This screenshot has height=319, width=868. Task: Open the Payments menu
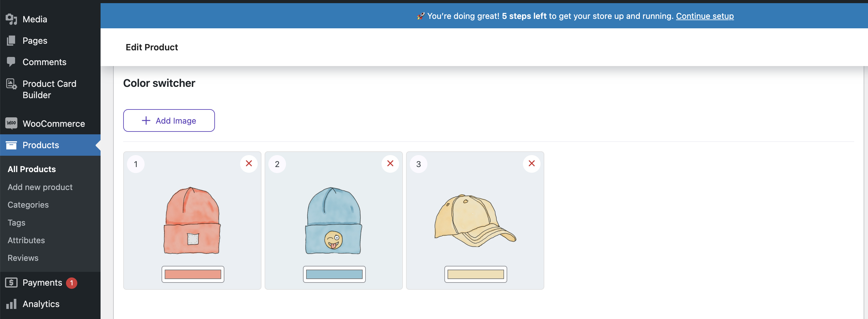[50, 283]
